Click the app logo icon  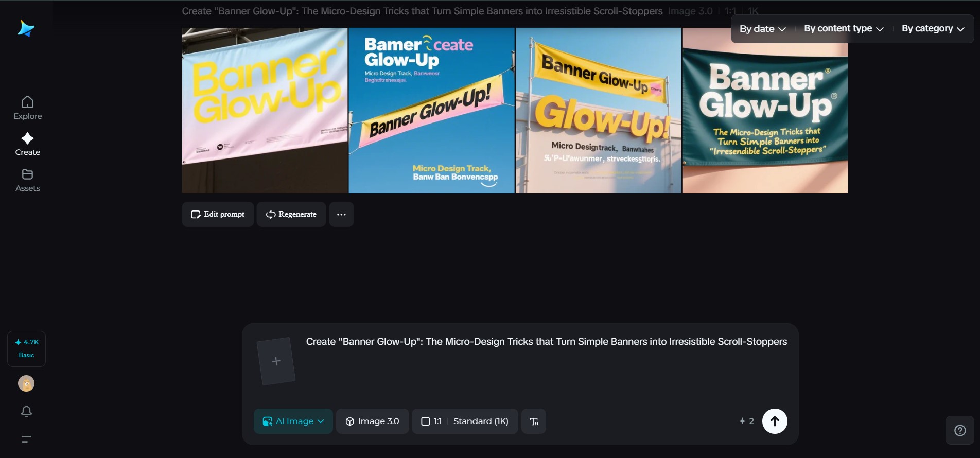coord(26,29)
